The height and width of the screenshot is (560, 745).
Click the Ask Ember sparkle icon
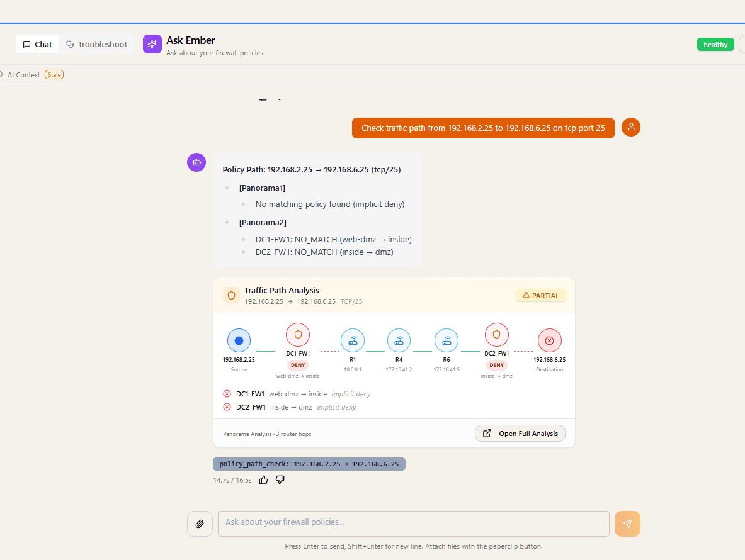coord(152,44)
